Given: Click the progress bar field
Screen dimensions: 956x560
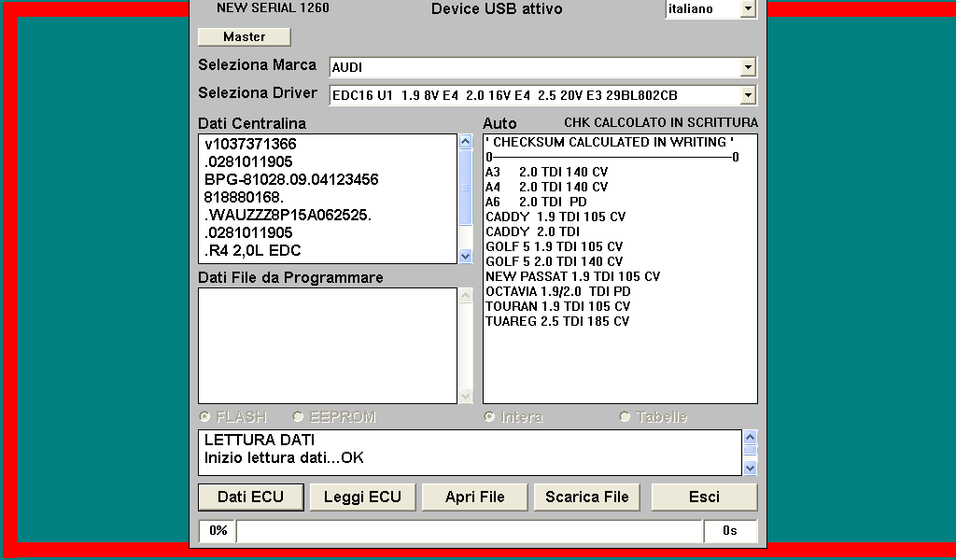Looking at the screenshot, I should pyautogui.click(x=469, y=531).
